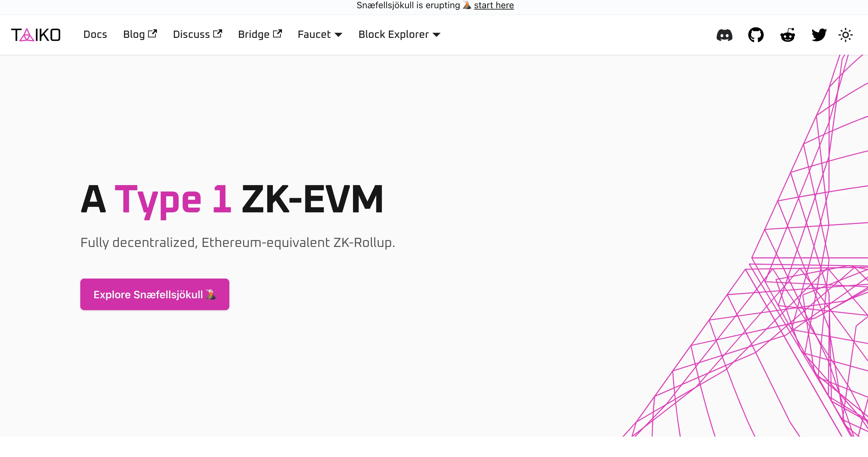The width and height of the screenshot is (868, 457).
Task: Click the Taiko logo in the top left
Action: coord(36,35)
